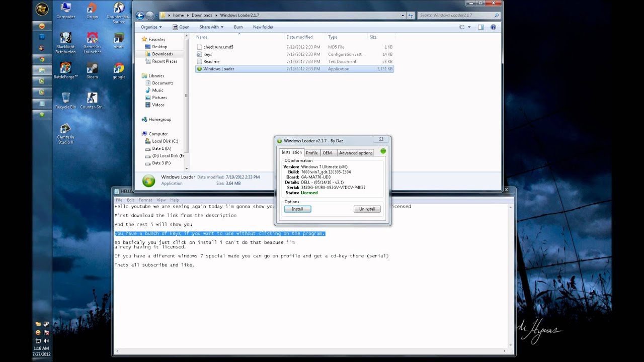Click Install button in Windows Loader
This screenshot has width=644, height=362.
pos(297,209)
